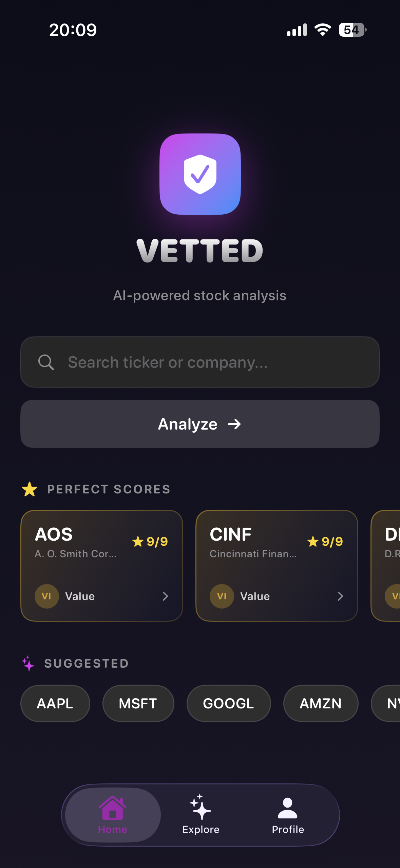Viewport: 400px width, 868px height.
Task: Tap the Suggested sparkle icon
Action: [x=28, y=663]
